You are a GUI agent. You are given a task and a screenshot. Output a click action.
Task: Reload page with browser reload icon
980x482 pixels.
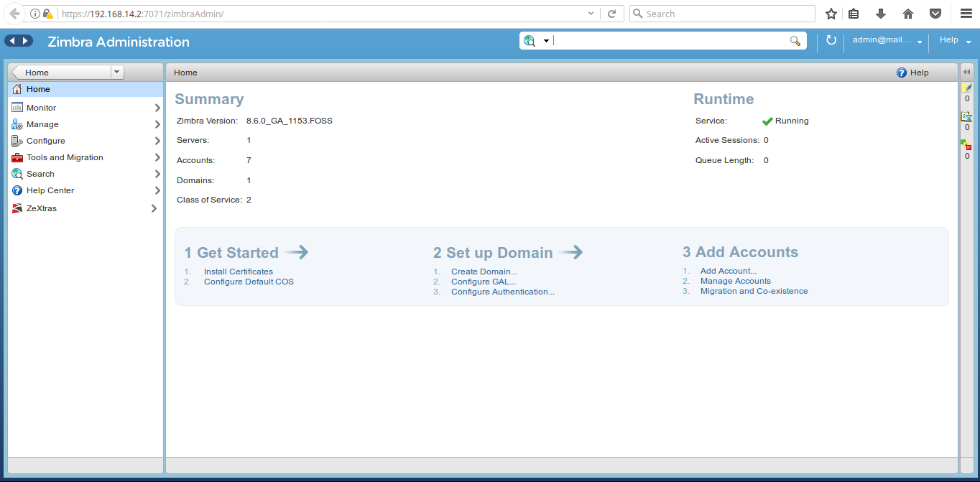(x=612, y=14)
